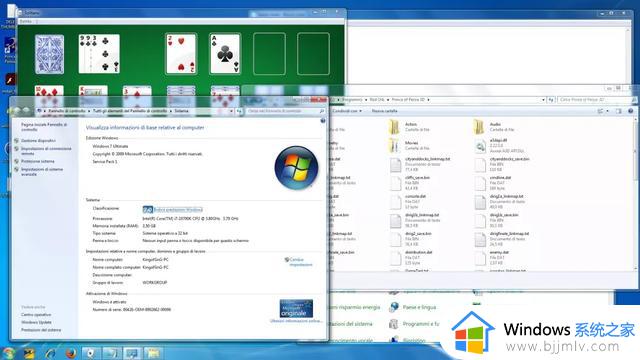Open Impostazioni di sistema avanzate link
Screen dimensions: 640x360
pos(42,171)
